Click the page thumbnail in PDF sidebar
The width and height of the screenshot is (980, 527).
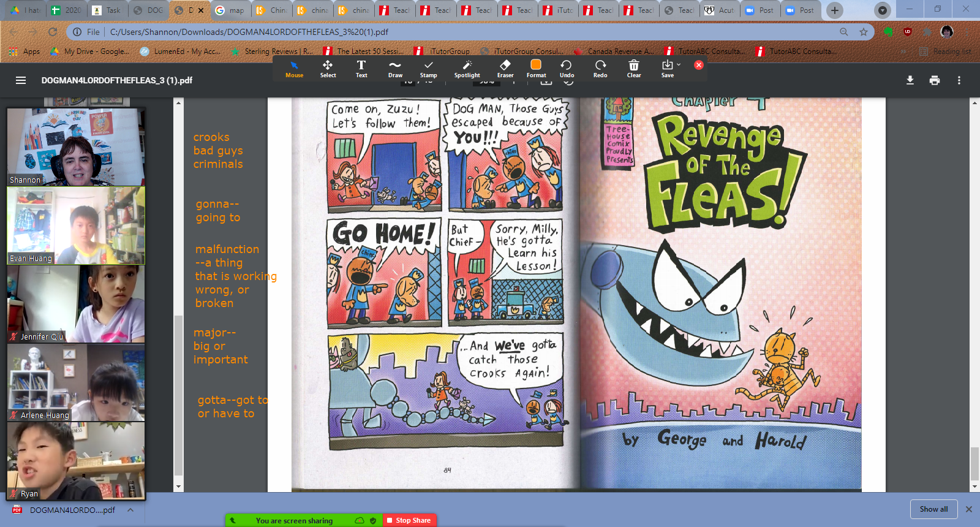click(x=87, y=102)
